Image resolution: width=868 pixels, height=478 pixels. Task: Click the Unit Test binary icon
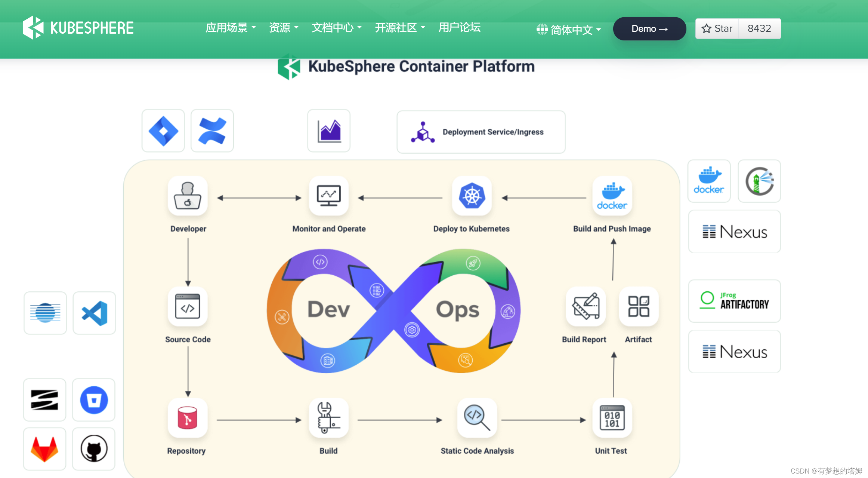point(612,418)
